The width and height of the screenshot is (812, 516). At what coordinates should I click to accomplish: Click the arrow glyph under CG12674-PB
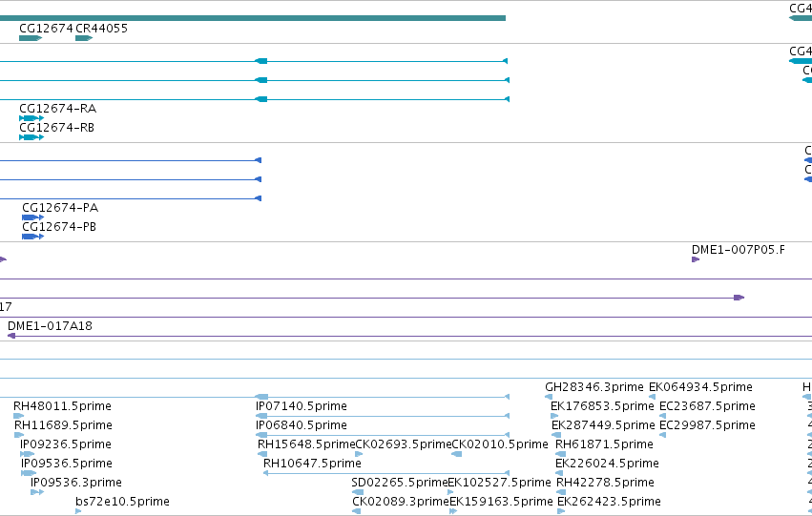click(x=32, y=237)
